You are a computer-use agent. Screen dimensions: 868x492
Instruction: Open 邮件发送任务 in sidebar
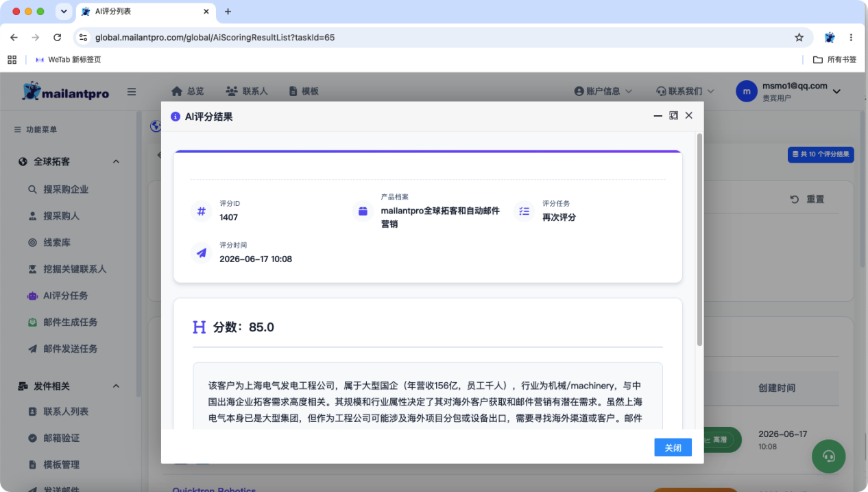(x=62, y=349)
